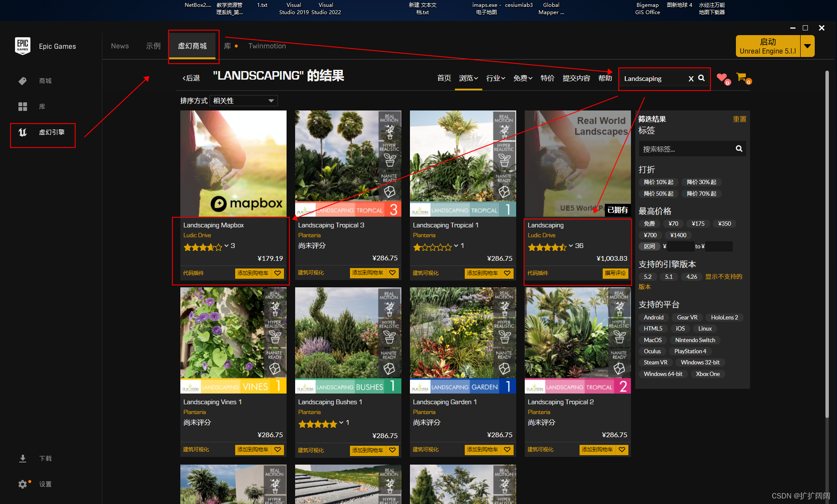
Task: Toggle the wishlist heart on Landscaping Bushes 1
Action: [392, 450]
